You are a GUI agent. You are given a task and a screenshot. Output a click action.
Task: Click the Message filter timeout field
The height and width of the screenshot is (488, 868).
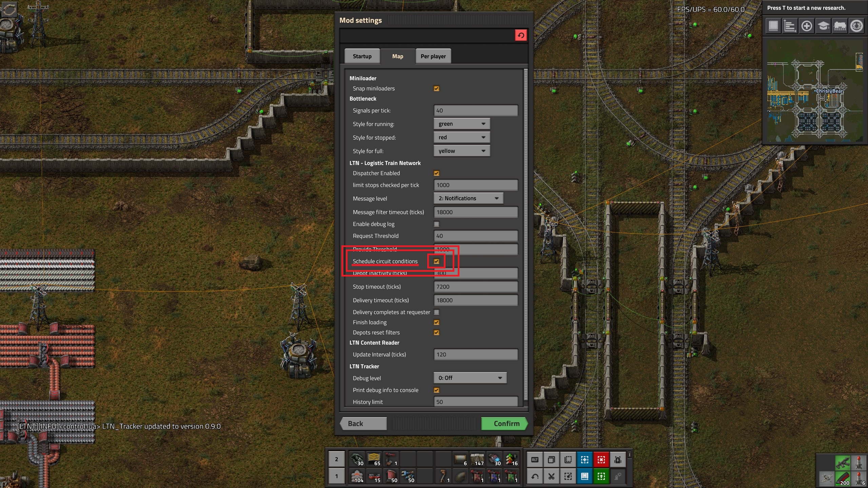476,212
